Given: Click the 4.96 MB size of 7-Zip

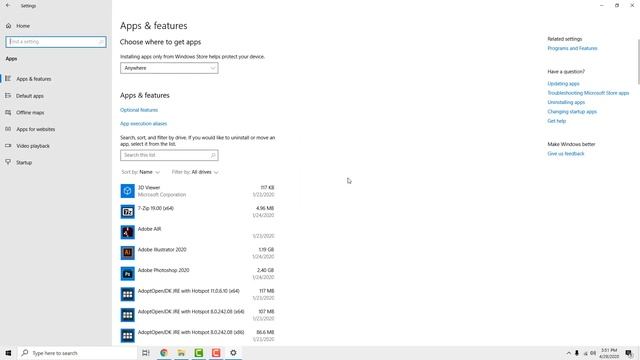Looking at the screenshot, I should tap(265, 208).
